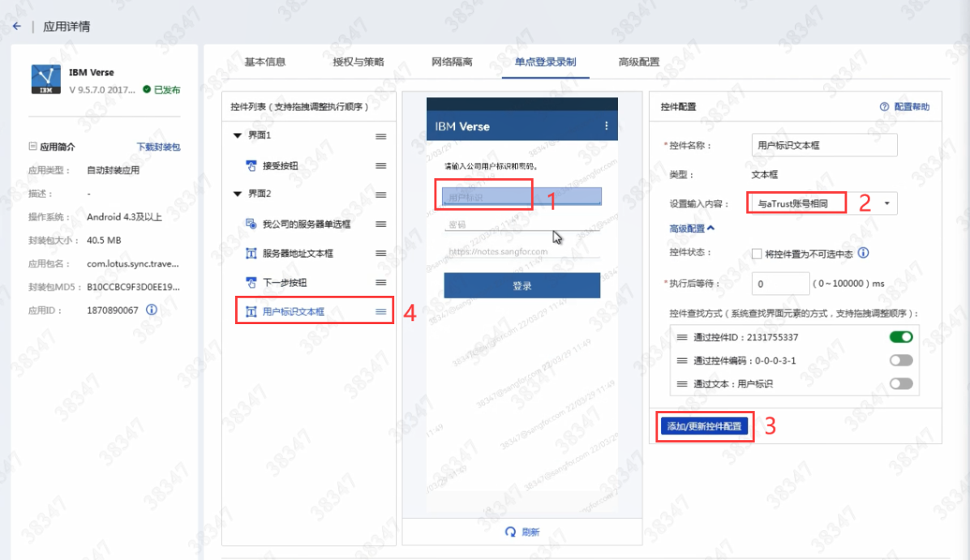Switch to the 网络隔离 tab

tap(453, 62)
